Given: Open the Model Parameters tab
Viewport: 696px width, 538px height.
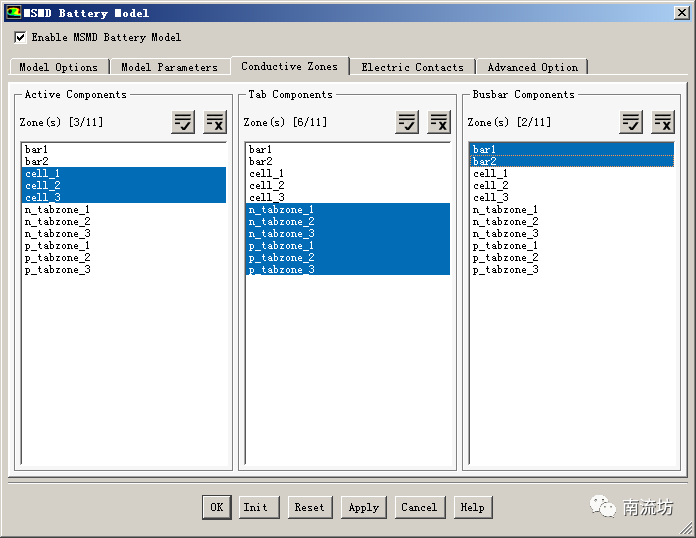Looking at the screenshot, I should [169, 67].
